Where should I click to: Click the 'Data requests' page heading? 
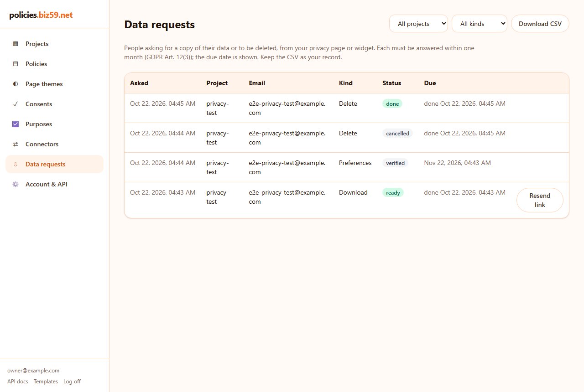160,25
